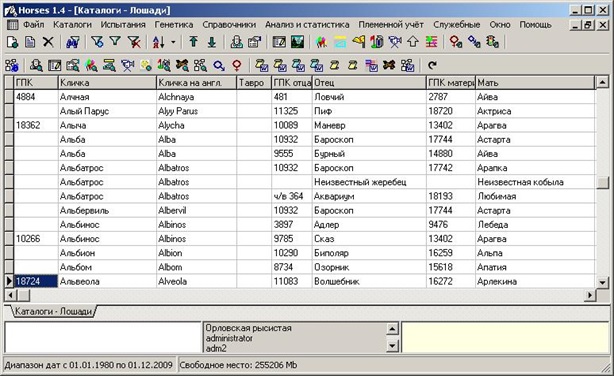Screen dimensions: 614x376
Task: Click the red and green striped list icon
Action: pyautogui.click(x=432, y=42)
